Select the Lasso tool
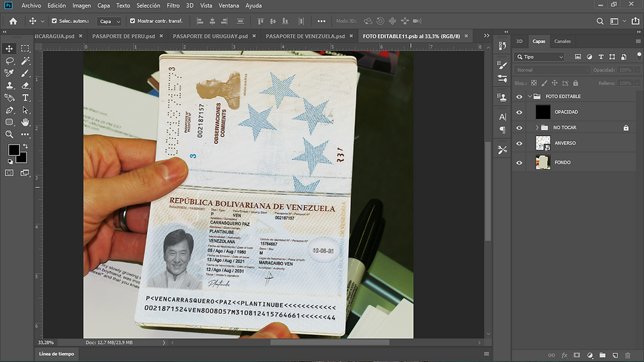Screen dimensions: 644x362 point(9,60)
